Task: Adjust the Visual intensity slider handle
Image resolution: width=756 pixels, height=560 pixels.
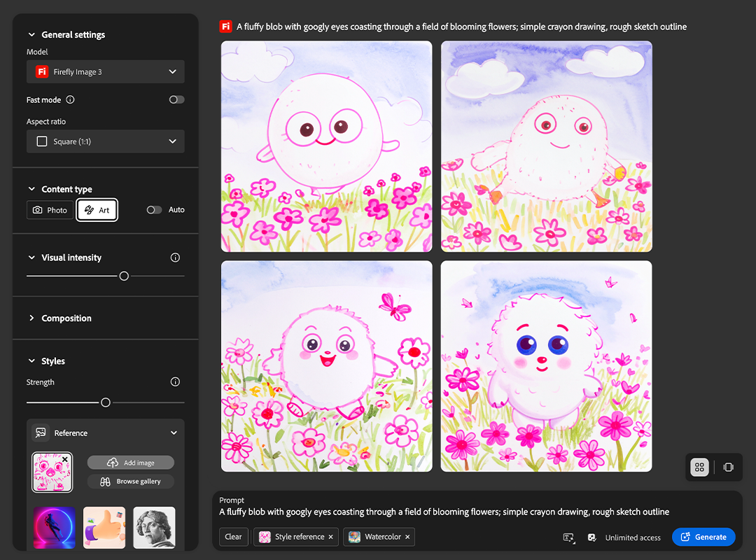Action: 124,276
